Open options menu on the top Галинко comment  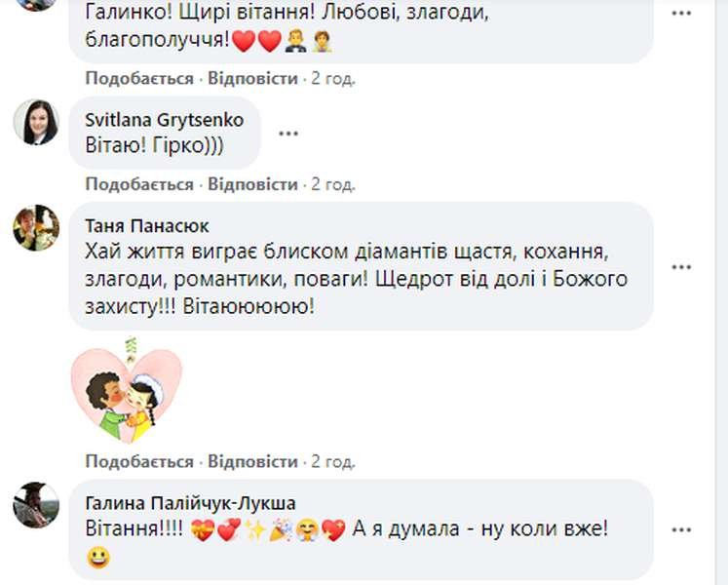click(680, 14)
